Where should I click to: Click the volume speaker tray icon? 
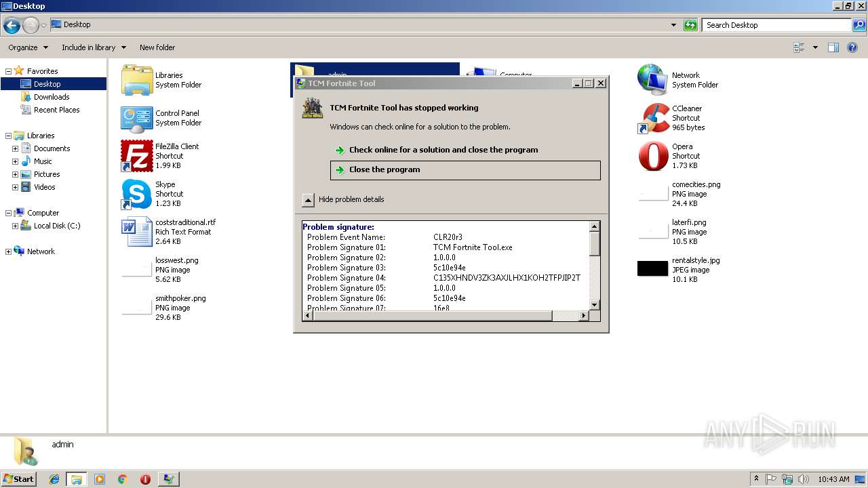[x=804, y=479]
